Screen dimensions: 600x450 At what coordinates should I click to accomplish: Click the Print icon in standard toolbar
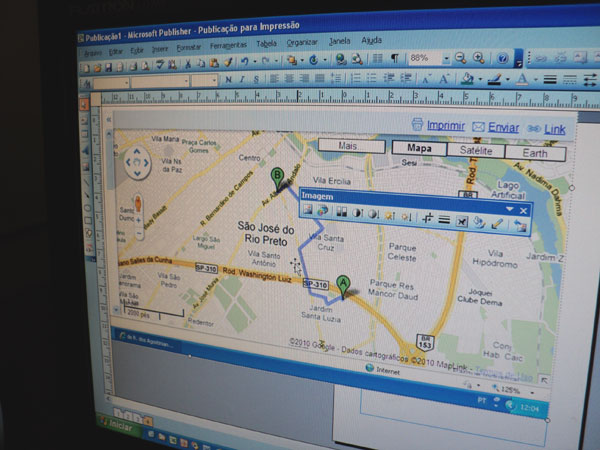pyautogui.click(x=133, y=67)
